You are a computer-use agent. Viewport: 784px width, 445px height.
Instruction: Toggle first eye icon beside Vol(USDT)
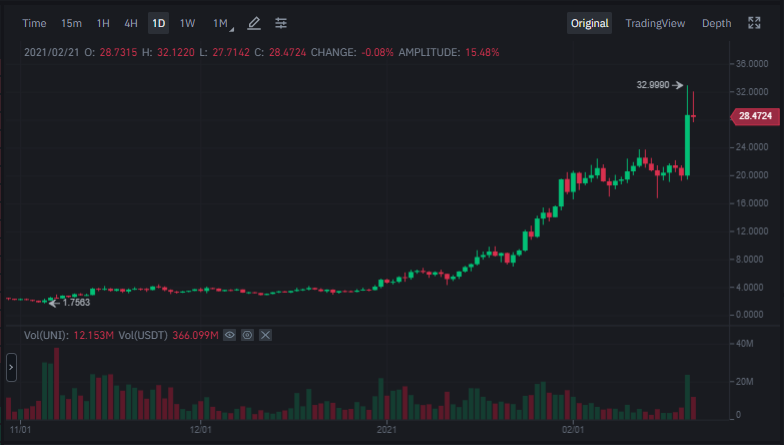click(230, 335)
